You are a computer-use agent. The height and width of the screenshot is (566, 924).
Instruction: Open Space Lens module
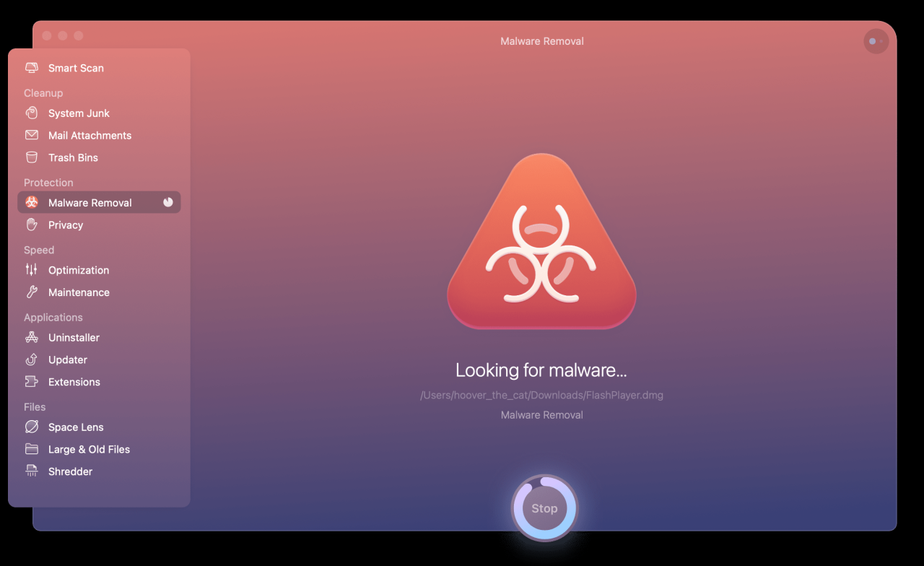(x=99, y=427)
